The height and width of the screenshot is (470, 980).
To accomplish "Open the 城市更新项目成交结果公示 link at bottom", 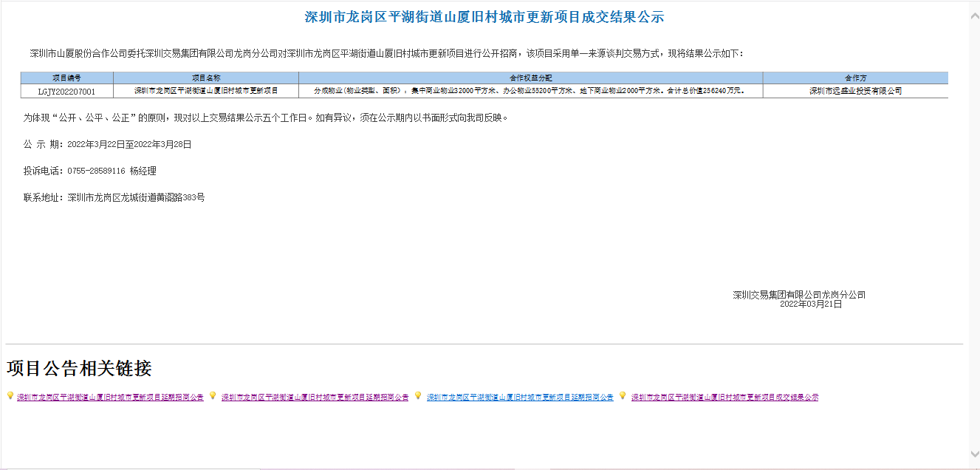I will click(x=724, y=398).
